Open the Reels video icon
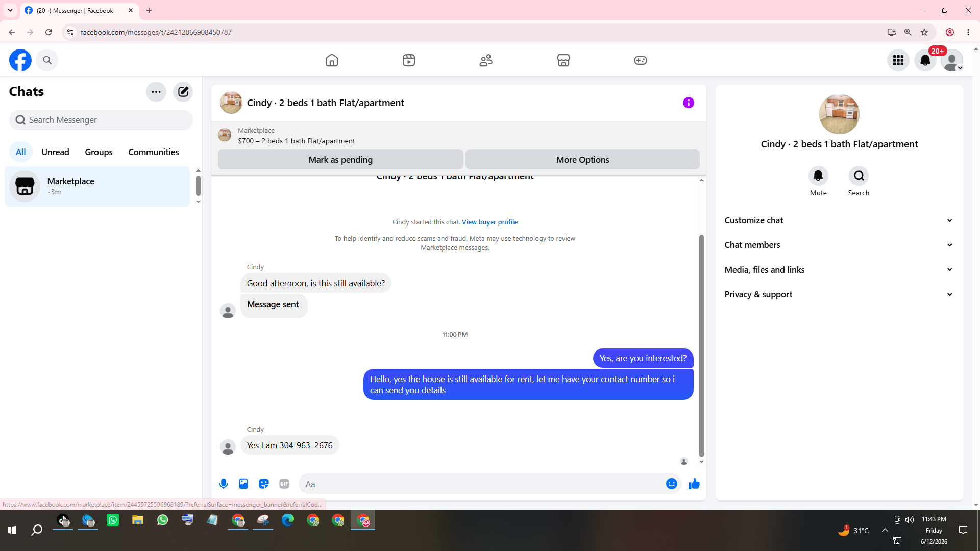The height and width of the screenshot is (551, 980). tap(409, 60)
